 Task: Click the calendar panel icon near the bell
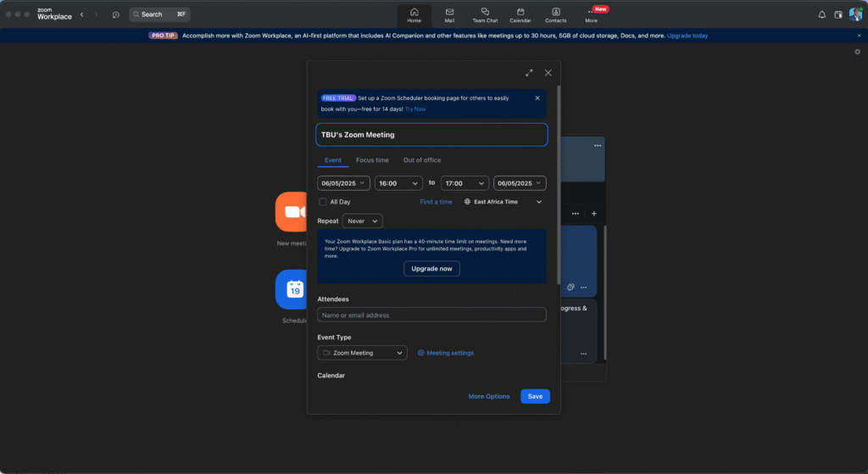[x=838, y=14]
